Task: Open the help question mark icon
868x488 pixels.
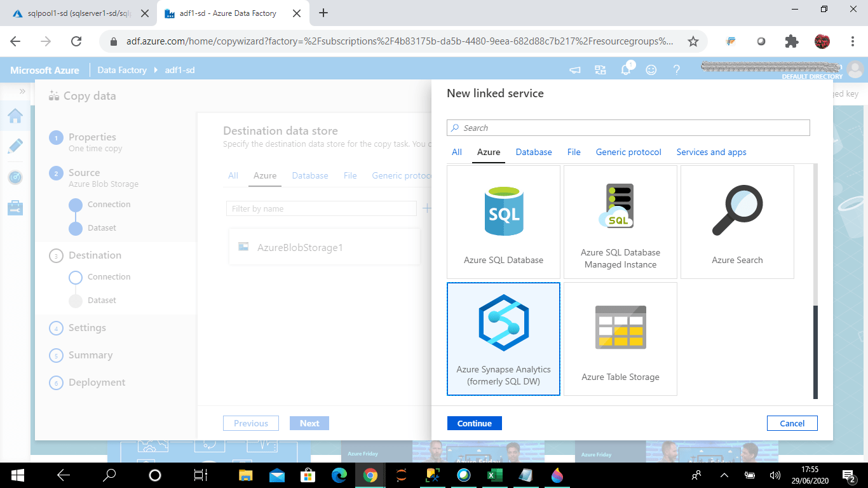Action: pyautogui.click(x=677, y=70)
